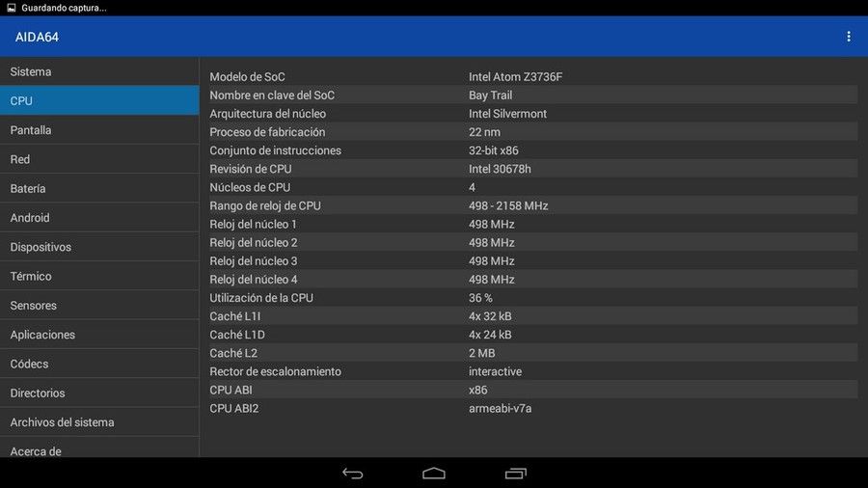
Task: Open the Térmico section
Action: pyautogui.click(x=99, y=276)
